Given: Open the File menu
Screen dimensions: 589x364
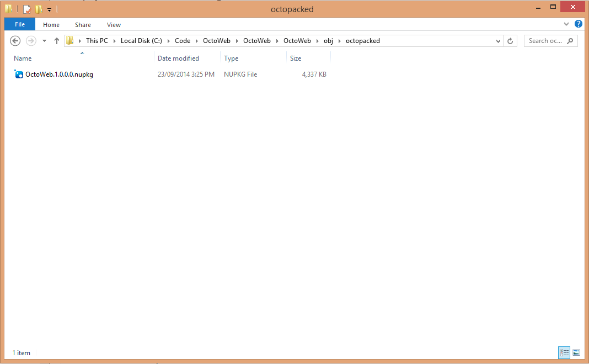Looking at the screenshot, I should click(x=19, y=24).
